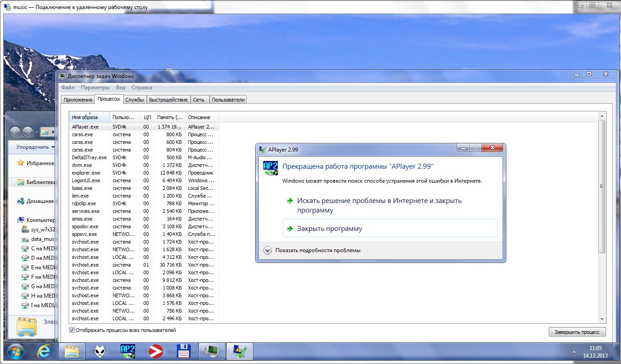
Task: Expand Показать подробности проблемы chevron
Action: (x=267, y=250)
